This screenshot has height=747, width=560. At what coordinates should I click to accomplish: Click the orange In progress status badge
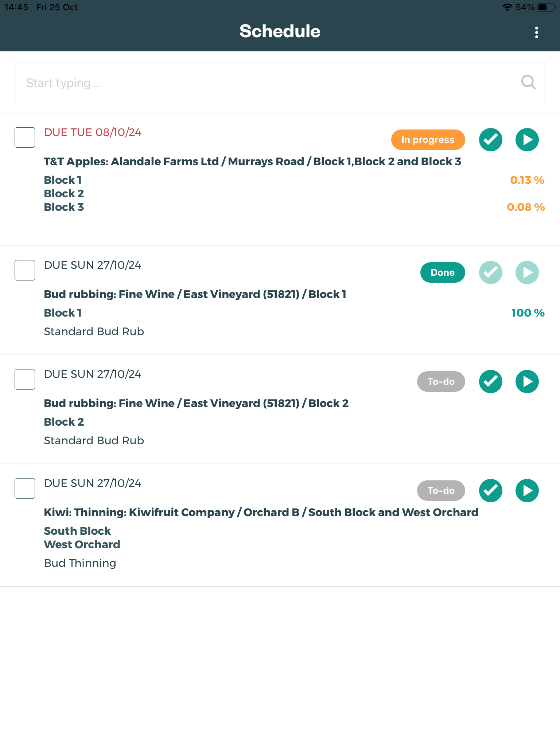click(x=428, y=140)
